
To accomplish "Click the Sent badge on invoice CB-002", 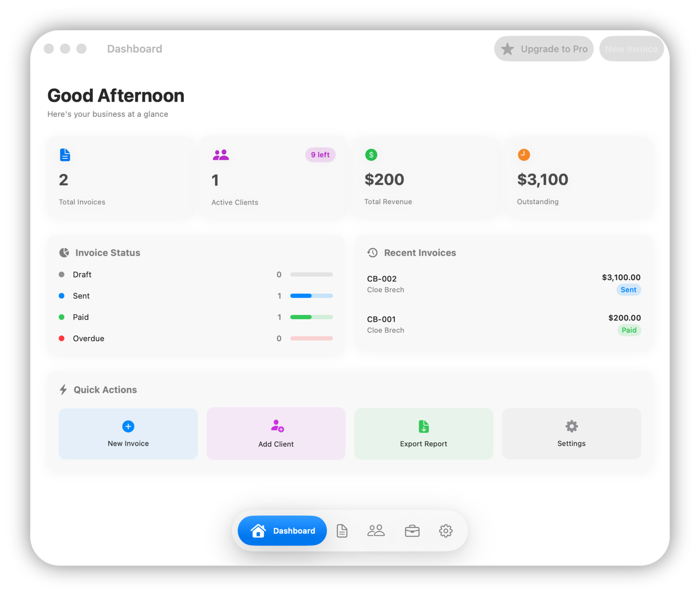I will [628, 289].
